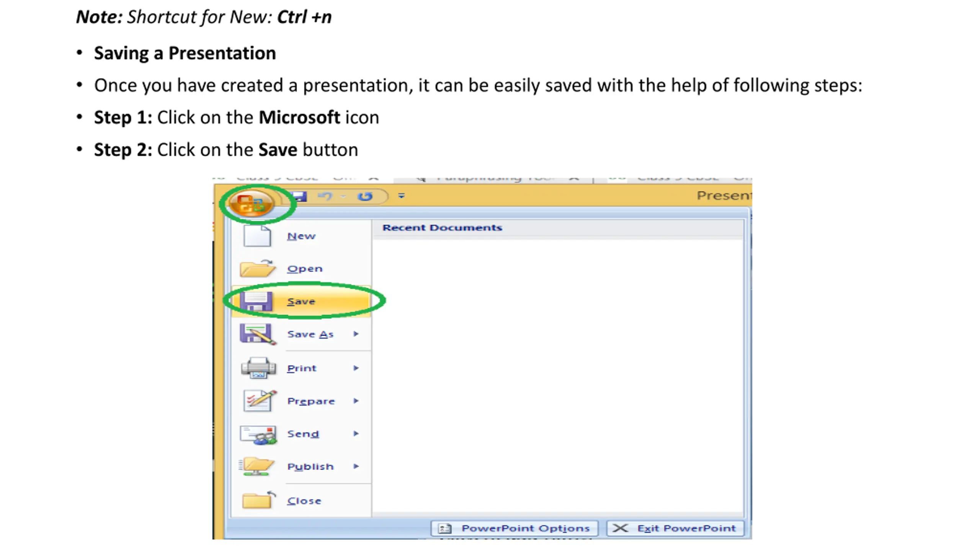Click the shared folder icon beside Publish
This screenshot has height=551, width=980.
pos(256,466)
